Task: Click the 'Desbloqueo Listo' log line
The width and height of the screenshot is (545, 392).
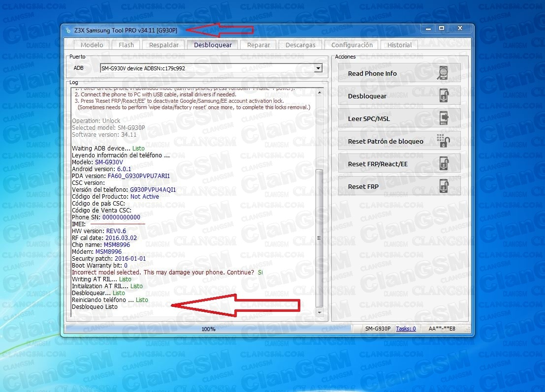Action: point(95,306)
